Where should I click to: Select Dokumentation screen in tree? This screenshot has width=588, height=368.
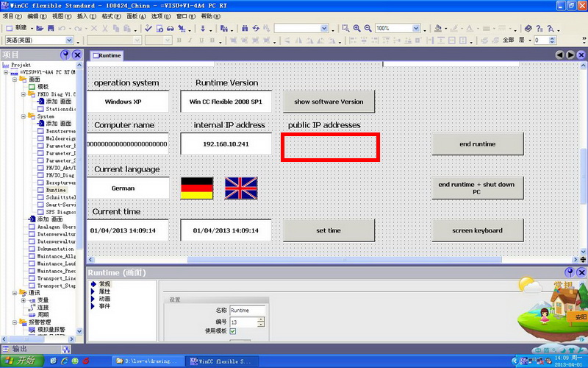(56, 249)
